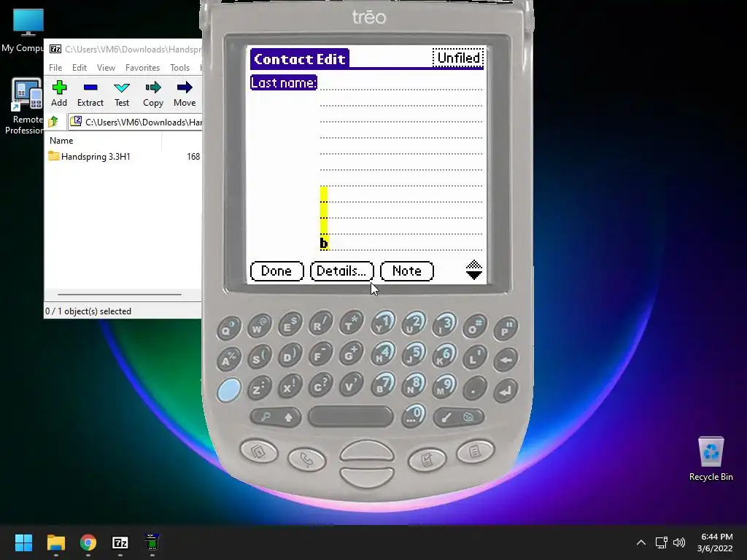Tap the Z key on Treo keyboard

click(x=259, y=388)
